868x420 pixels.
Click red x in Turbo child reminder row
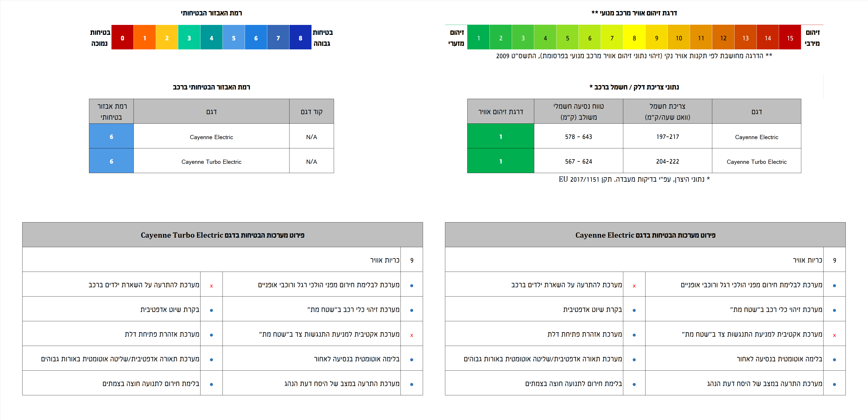click(211, 286)
